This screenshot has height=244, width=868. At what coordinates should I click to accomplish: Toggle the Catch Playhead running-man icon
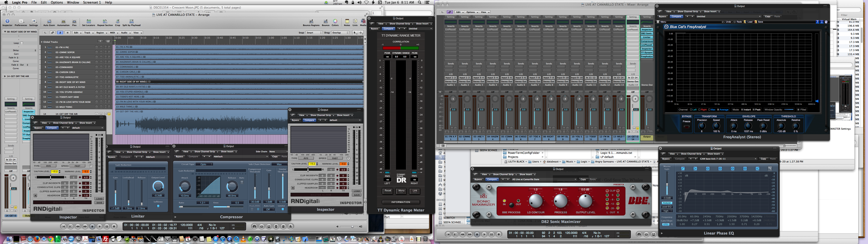60,33
